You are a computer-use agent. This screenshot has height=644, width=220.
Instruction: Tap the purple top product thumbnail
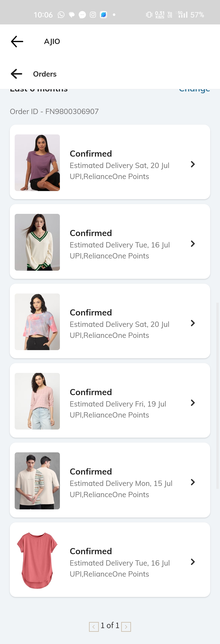tap(37, 163)
